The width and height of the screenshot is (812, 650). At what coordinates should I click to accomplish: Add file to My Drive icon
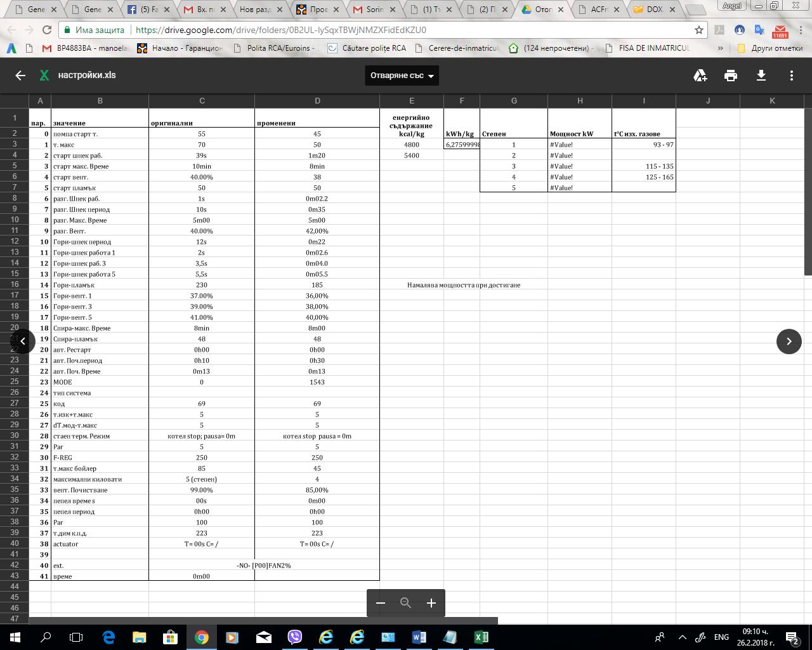(700, 76)
